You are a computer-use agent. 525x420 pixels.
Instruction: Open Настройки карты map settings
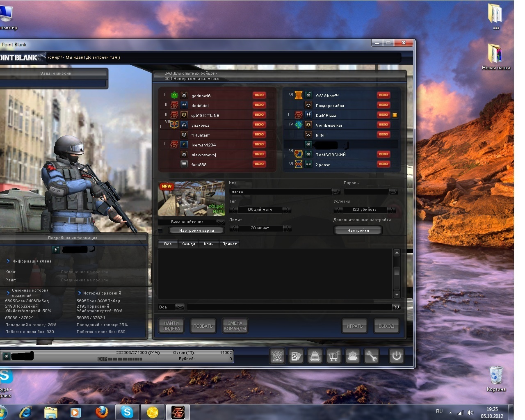196,231
